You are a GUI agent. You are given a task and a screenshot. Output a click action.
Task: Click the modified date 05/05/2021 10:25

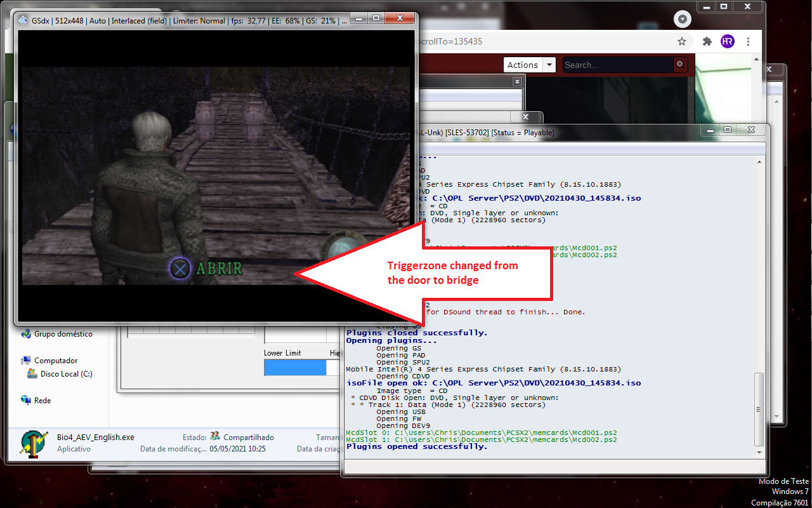237,449
